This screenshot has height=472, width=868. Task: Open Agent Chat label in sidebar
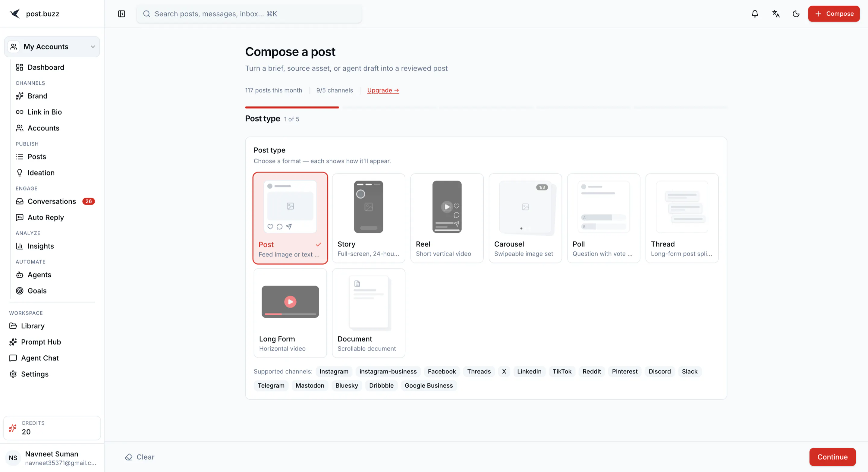40,358
